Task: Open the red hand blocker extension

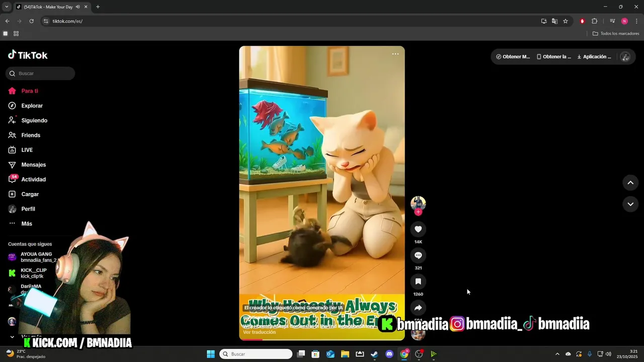Action: click(x=582, y=21)
